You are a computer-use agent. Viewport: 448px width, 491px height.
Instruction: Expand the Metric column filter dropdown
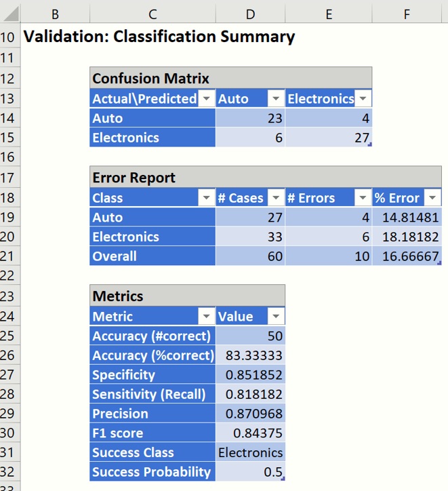(207, 316)
